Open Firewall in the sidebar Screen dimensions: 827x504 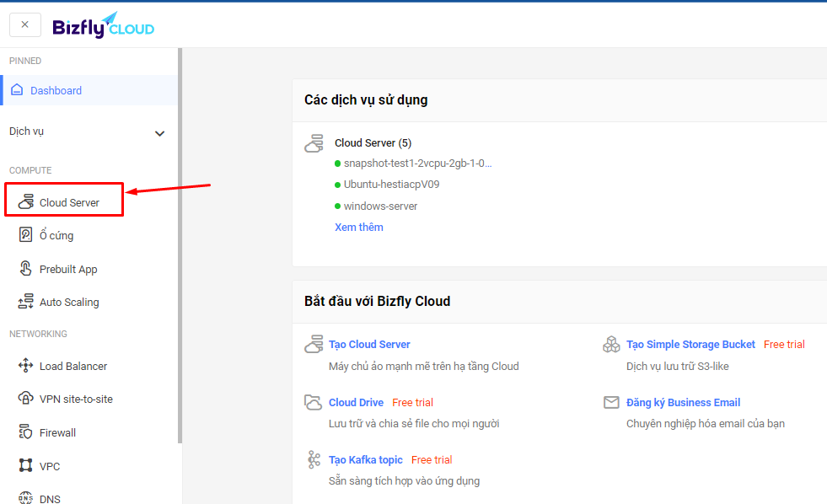pos(57,433)
